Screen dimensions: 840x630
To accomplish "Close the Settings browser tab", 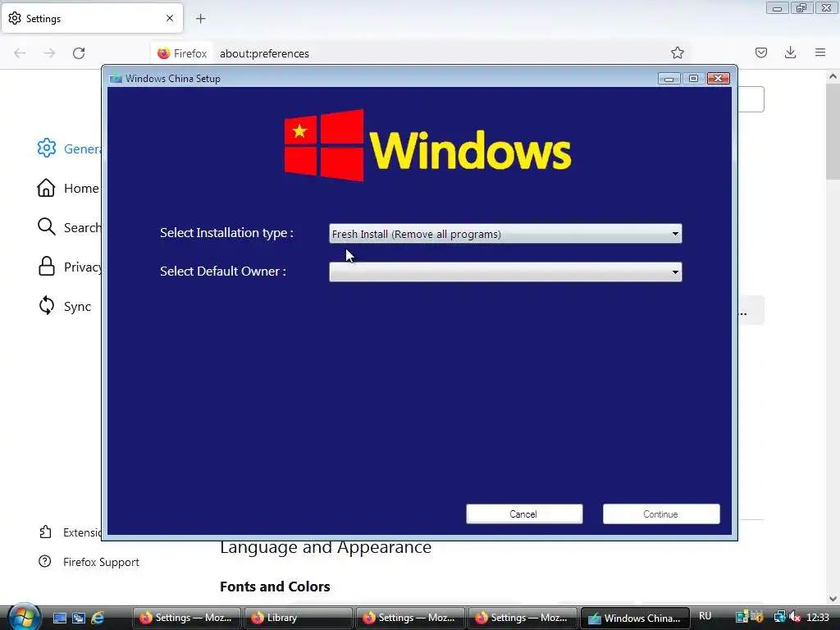I will (170, 18).
